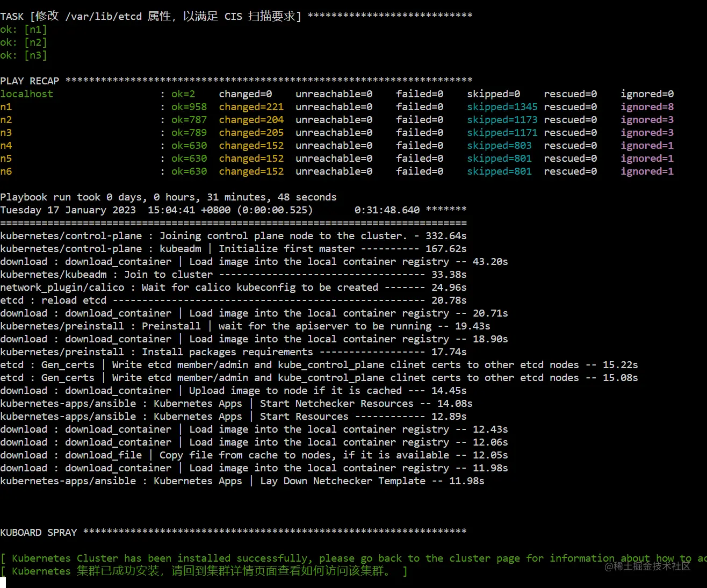
Task: Click 'skipped=803' in the n4 row
Action: (x=499, y=146)
